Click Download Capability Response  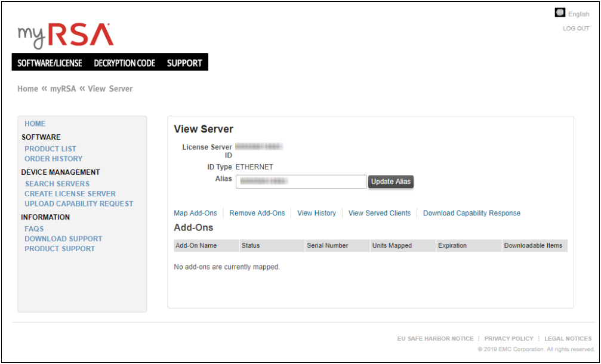pyautogui.click(x=471, y=213)
